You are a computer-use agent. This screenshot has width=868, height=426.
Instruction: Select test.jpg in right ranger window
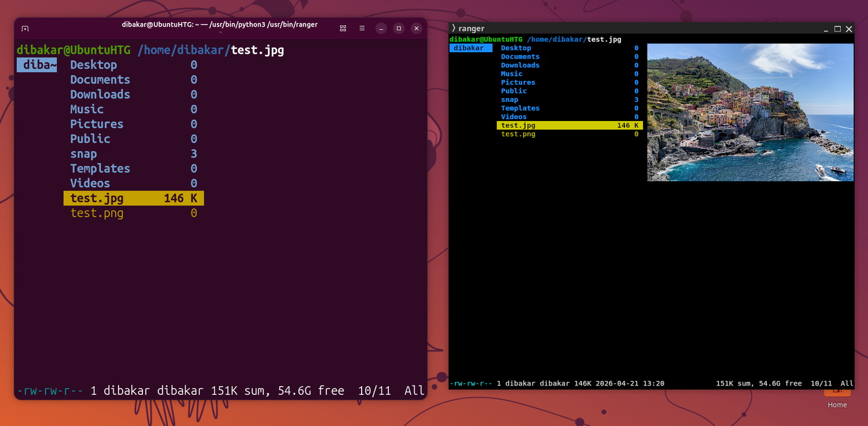570,125
